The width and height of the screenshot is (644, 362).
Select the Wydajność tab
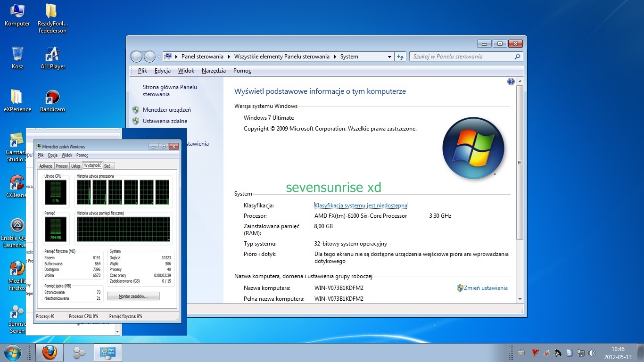point(92,165)
